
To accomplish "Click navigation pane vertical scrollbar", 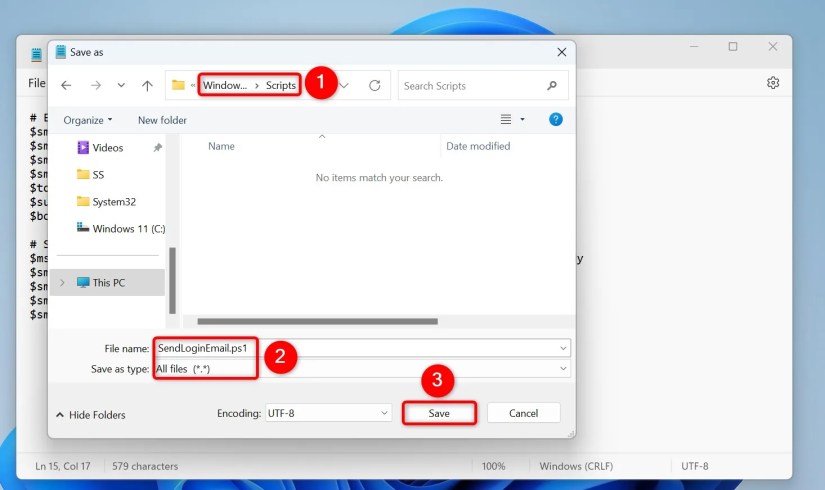I will [x=172, y=280].
